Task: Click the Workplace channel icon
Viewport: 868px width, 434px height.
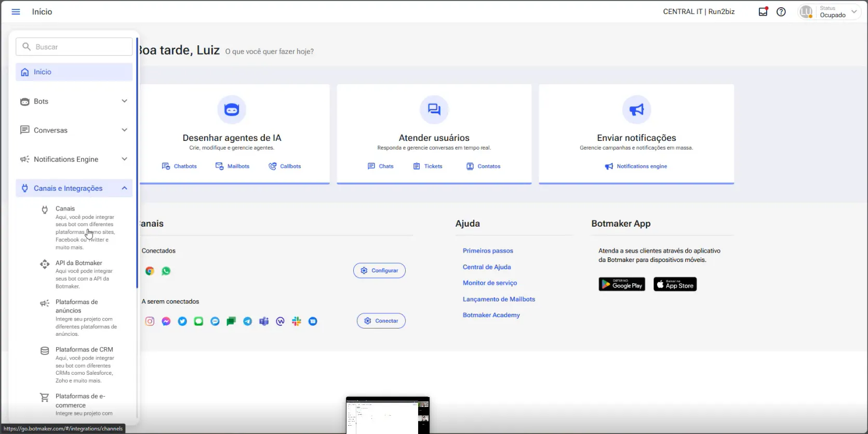Action: click(280, 321)
